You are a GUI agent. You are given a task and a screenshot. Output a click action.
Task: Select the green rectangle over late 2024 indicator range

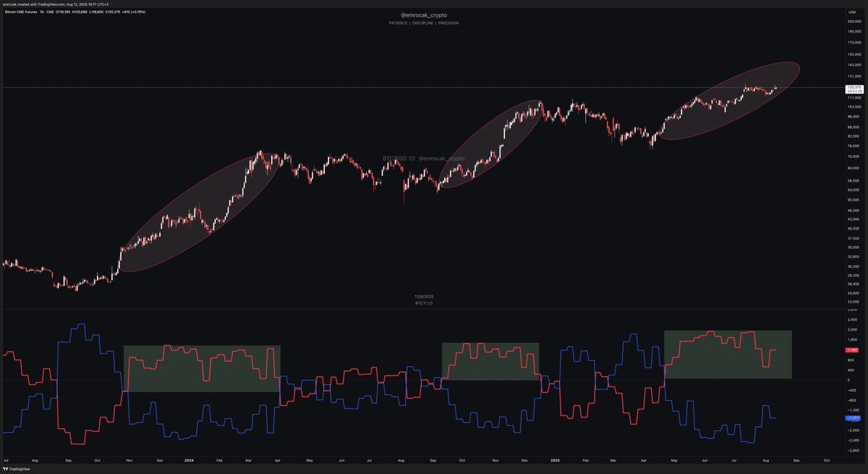point(490,361)
